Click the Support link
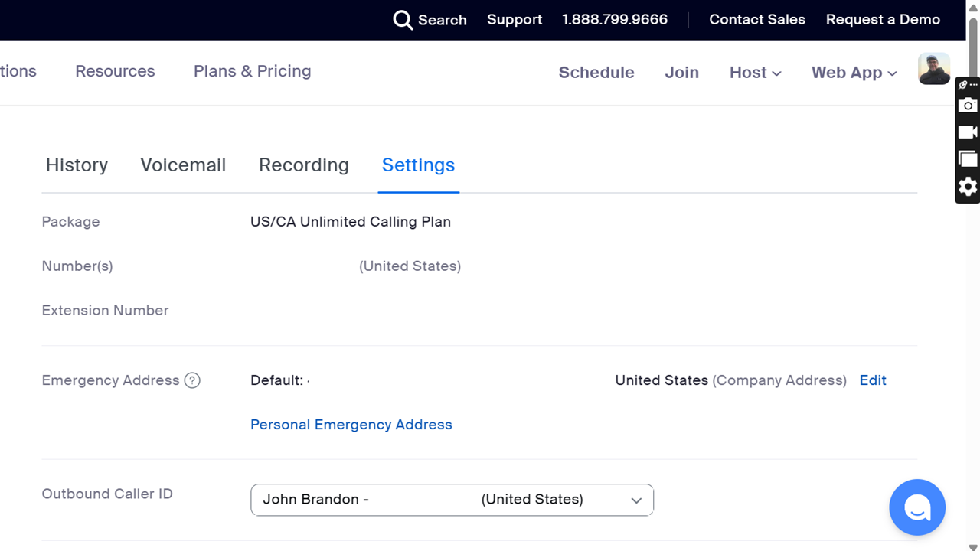Image resolution: width=980 pixels, height=551 pixels. point(514,20)
